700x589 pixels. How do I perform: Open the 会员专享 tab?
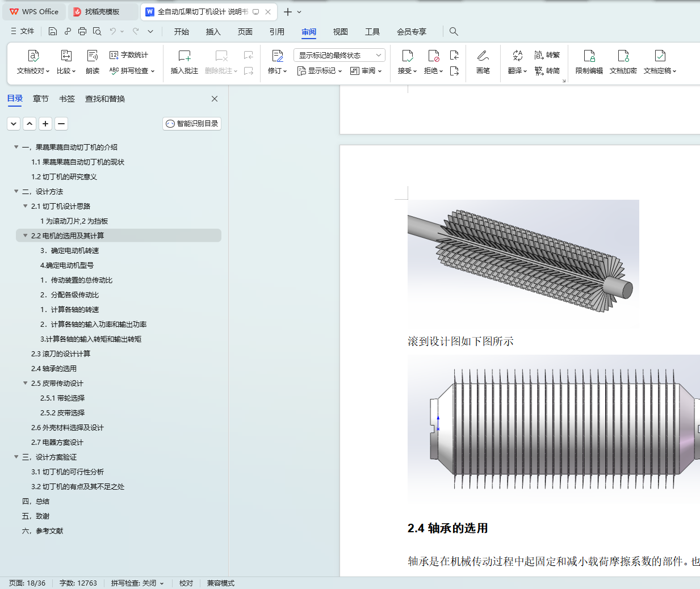click(x=412, y=32)
